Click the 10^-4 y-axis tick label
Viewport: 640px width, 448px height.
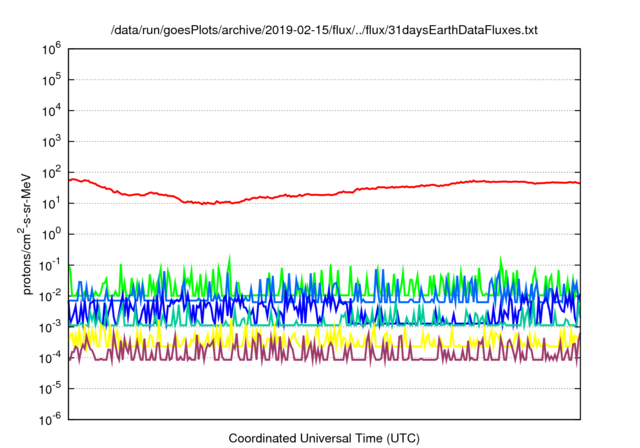pos(48,358)
